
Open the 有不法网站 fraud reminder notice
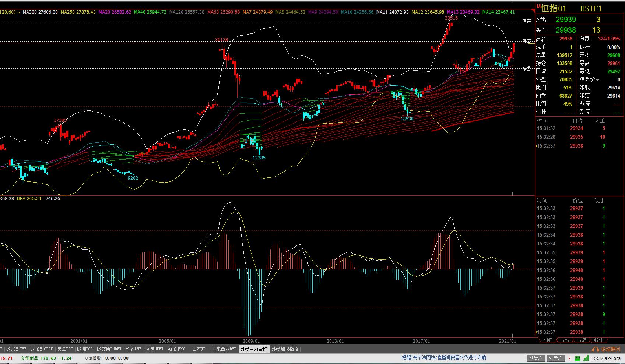[x=443, y=357]
